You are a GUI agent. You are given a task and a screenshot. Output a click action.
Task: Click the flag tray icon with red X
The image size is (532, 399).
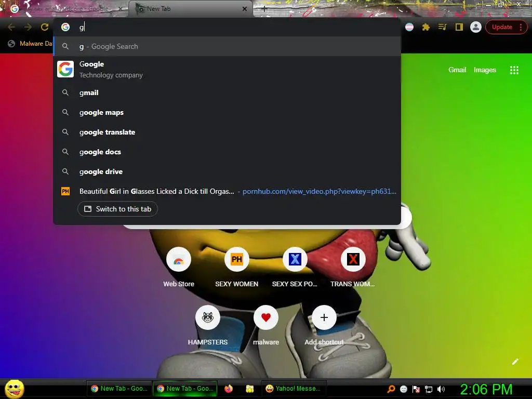point(416,389)
